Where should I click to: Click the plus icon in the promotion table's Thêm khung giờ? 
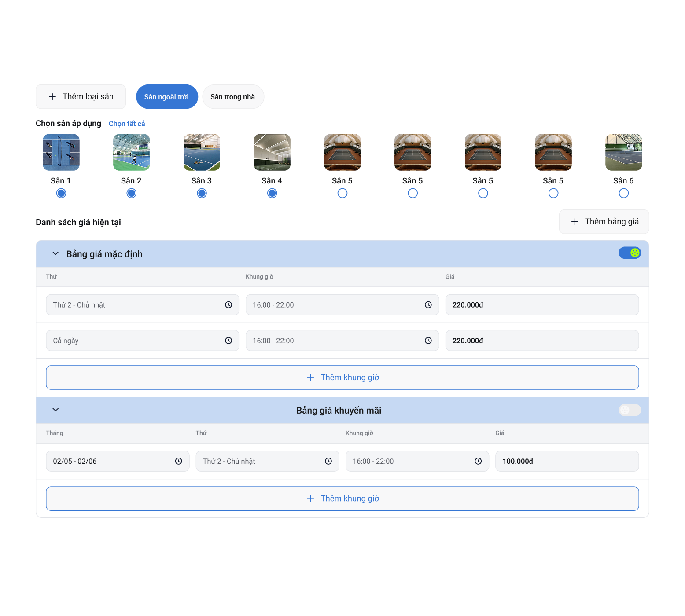pos(310,499)
